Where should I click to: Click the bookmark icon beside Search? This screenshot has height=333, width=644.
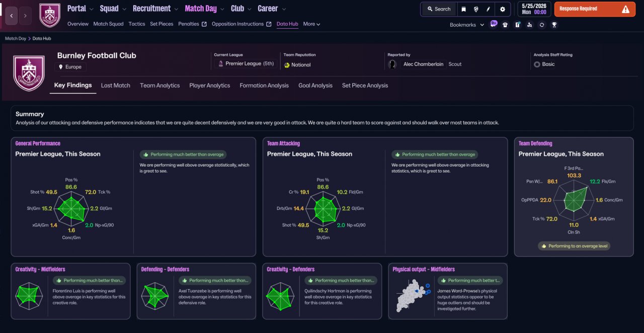[464, 9]
